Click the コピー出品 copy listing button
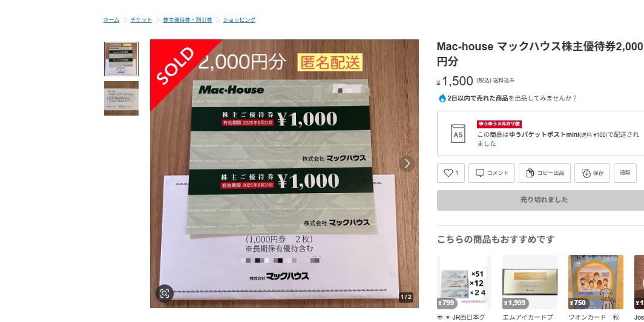Viewport: 644px width, 322px height. click(545, 173)
